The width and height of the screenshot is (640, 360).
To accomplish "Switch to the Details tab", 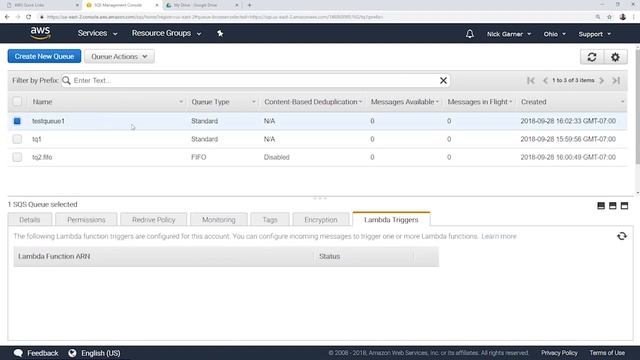I will click(x=30, y=220).
